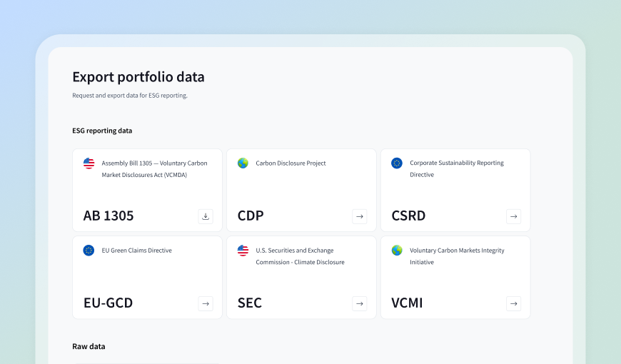Select the AB 1305 card title
621x364 pixels.
(108, 216)
